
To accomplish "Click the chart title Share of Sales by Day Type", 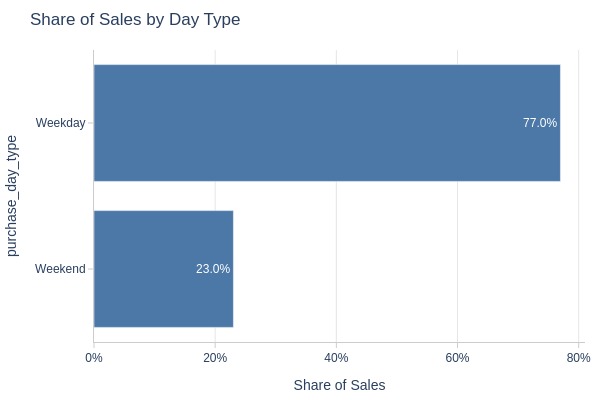I will click(x=135, y=20).
